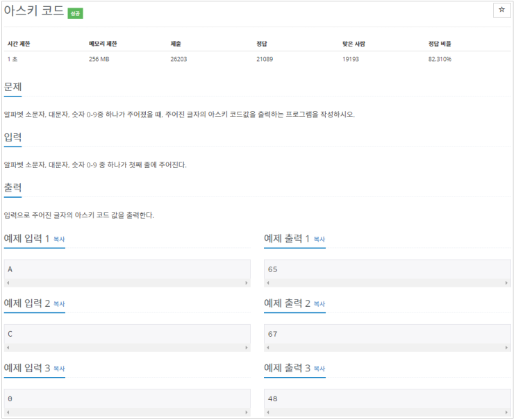Click the star favorite icon
The image size is (516, 420).
501,10
